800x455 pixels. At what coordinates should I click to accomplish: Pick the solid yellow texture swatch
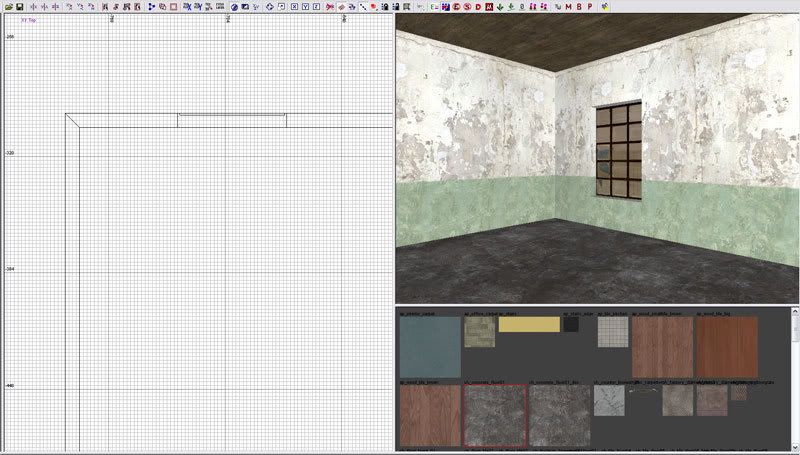(x=528, y=324)
